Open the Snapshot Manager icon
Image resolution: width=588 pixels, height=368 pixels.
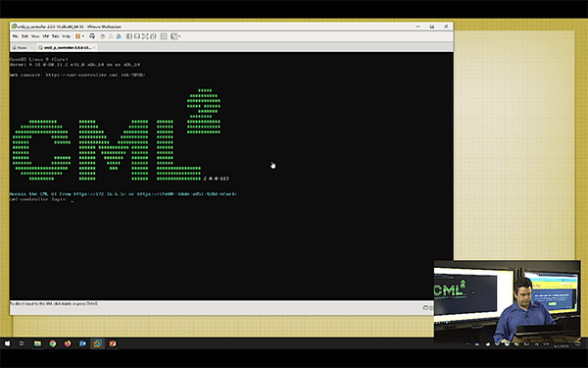[x=119, y=36]
